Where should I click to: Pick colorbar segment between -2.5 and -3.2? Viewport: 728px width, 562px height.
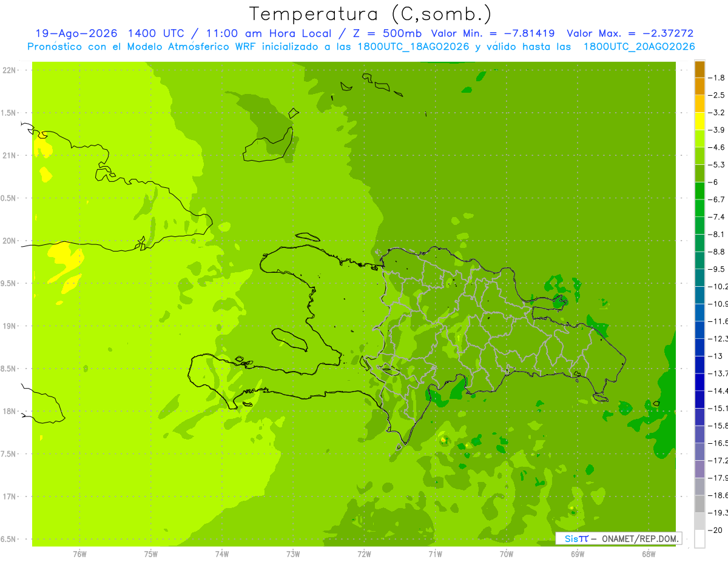pos(700,104)
